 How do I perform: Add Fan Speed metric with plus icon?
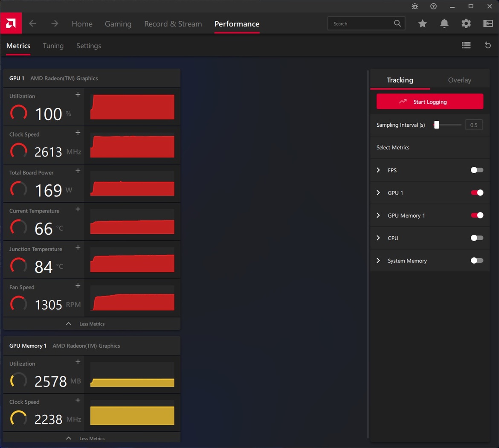tap(78, 285)
